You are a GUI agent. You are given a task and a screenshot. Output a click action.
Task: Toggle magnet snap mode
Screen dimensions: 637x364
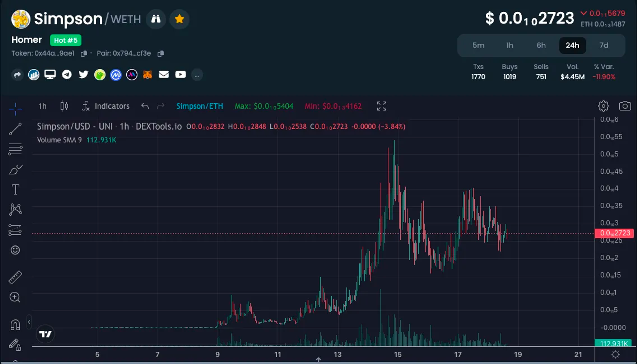tap(15, 325)
